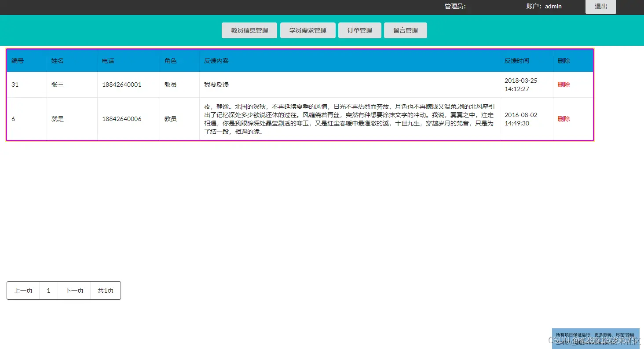Select phone number 18842640006
This screenshot has width=644, height=349.
pyautogui.click(x=122, y=119)
